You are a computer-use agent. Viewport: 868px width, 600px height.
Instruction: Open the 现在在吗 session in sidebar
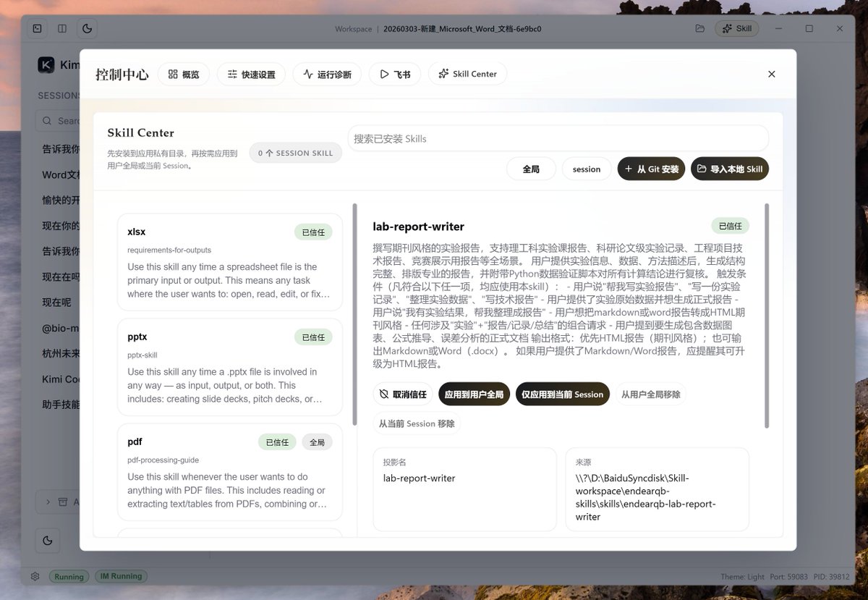[x=61, y=276]
